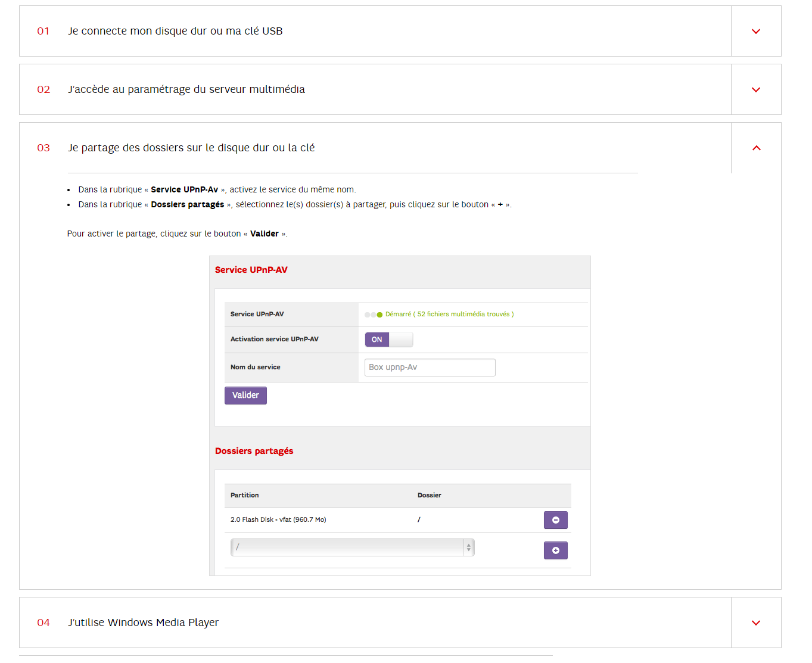
Task: Select the "Service UPnP-AV" section heading
Action: [x=251, y=269]
